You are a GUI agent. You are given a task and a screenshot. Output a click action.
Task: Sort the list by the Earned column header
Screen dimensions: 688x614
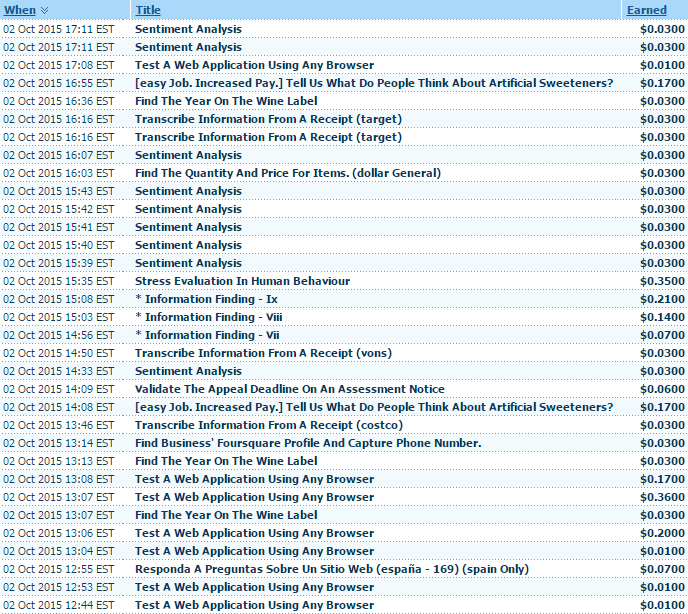pos(646,10)
